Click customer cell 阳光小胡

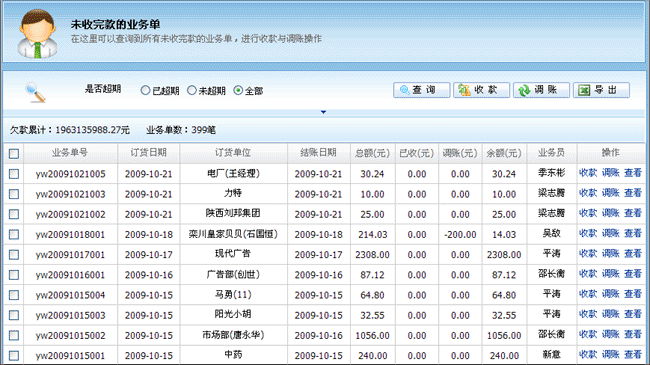tap(233, 314)
